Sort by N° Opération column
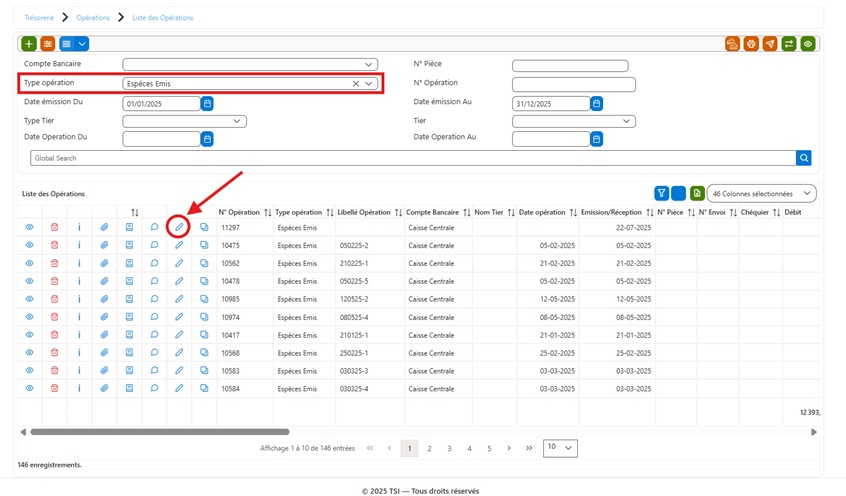This screenshot has height=496, width=846. tap(268, 213)
